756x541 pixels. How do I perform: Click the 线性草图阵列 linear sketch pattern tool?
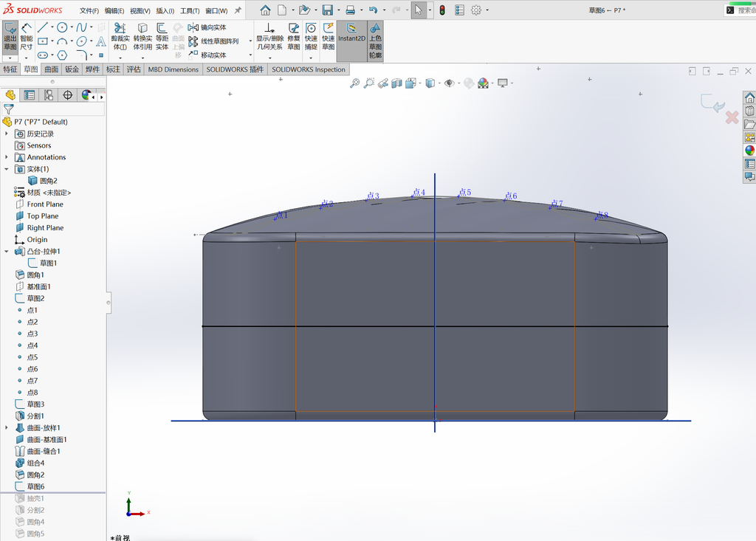tap(213, 41)
